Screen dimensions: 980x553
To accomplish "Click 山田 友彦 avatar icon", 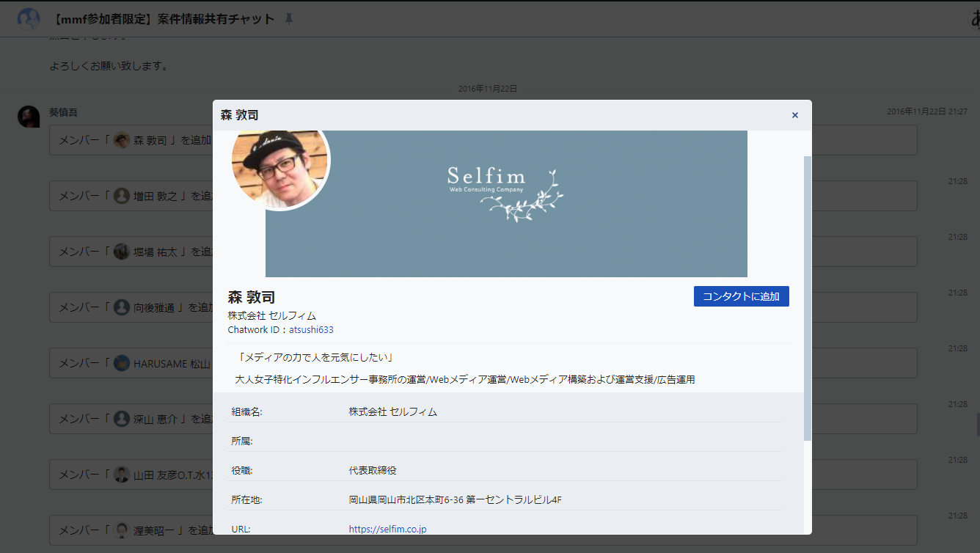I will [x=122, y=475].
